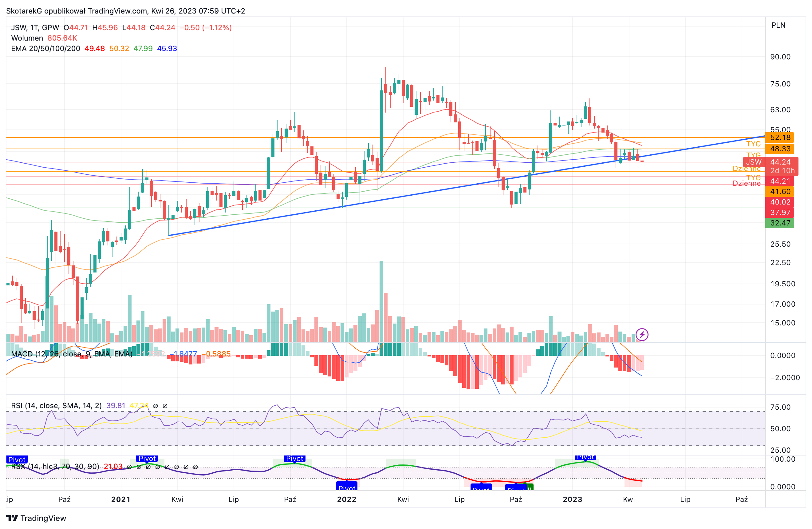Image resolution: width=812 pixels, height=529 pixels.
Task: Click the RSX value 21.03
Action: pos(113,467)
